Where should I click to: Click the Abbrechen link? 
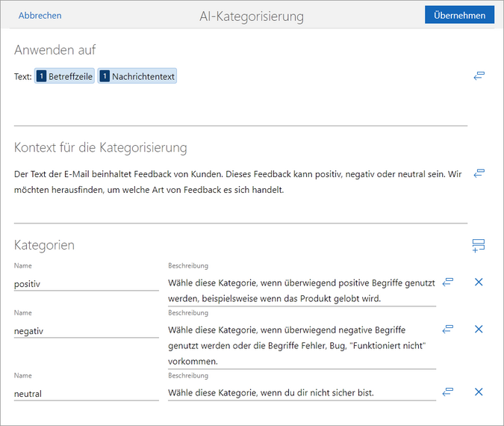pos(40,15)
